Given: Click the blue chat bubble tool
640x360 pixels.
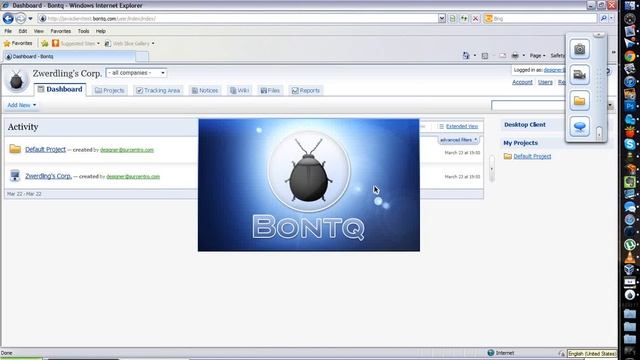Looking at the screenshot, I should (579, 127).
